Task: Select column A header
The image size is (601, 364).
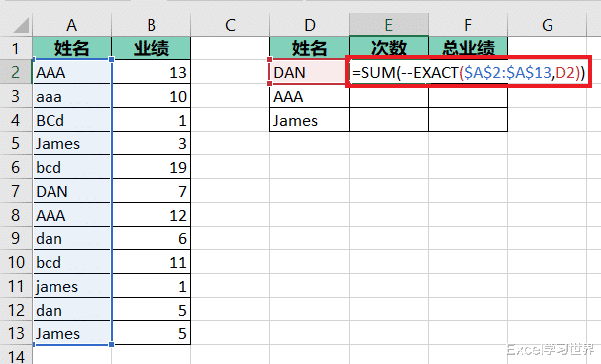Action: (x=71, y=25)
